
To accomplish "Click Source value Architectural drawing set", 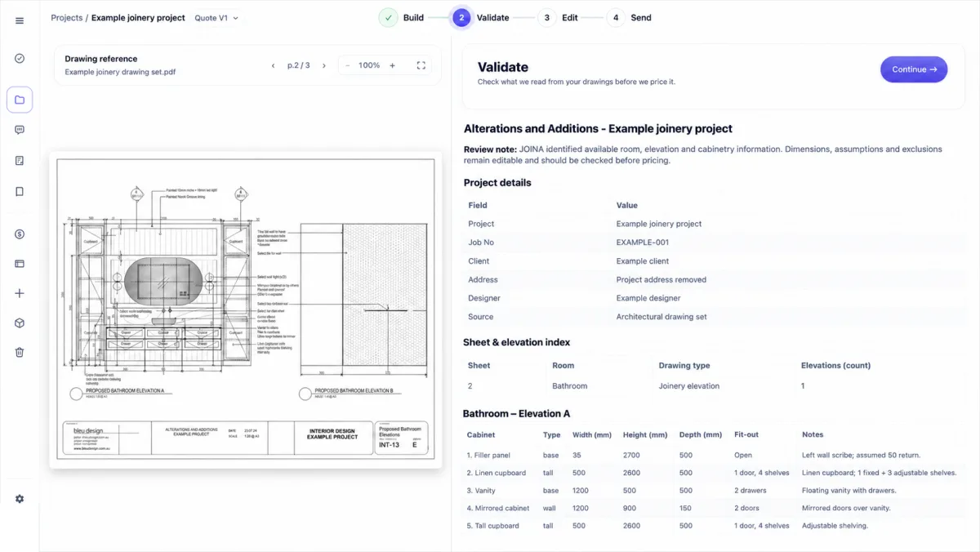I will (661, 317).
